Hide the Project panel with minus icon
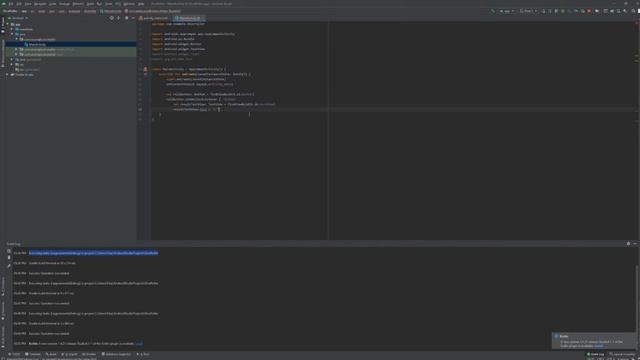 (133, 18)
